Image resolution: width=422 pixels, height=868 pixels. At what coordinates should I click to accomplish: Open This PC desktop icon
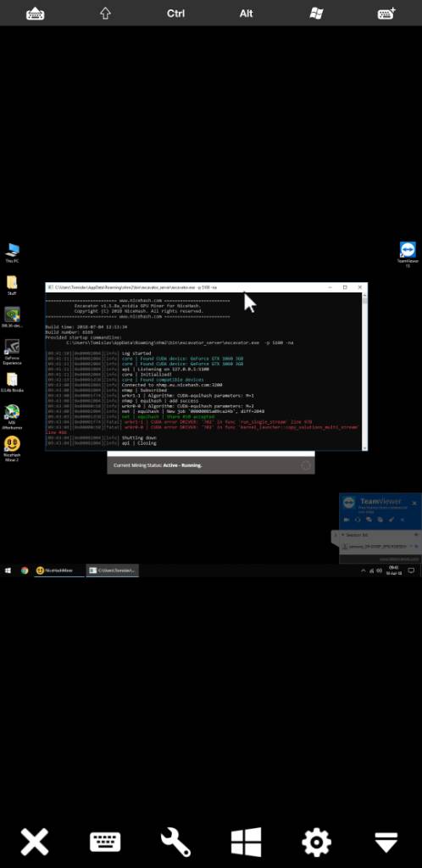(12, 253)
